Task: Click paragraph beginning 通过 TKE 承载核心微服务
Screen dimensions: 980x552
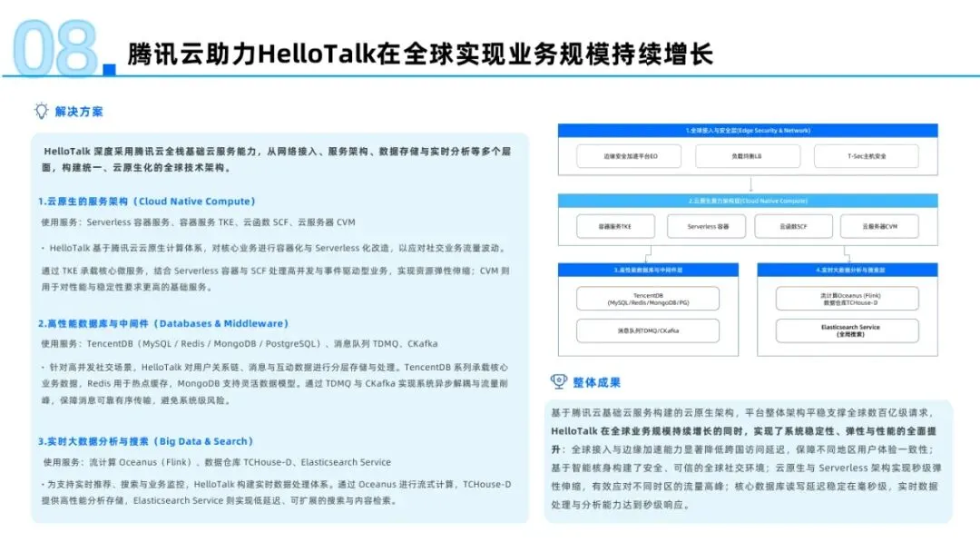Action: tap(276, 279)
